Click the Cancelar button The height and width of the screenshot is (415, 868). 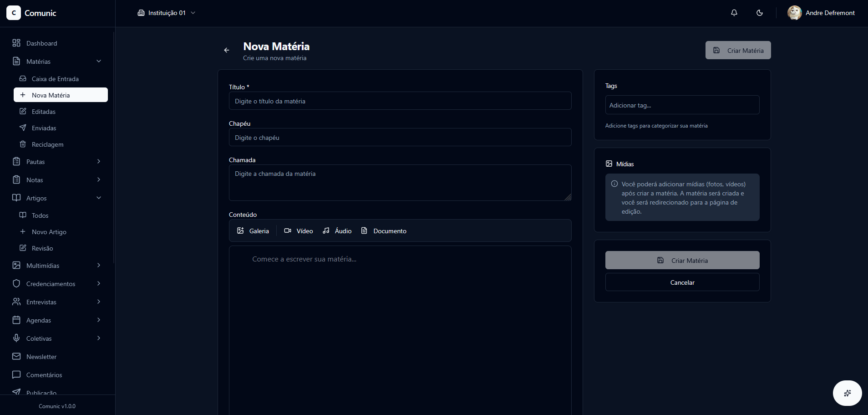click(x=682, y=282)
